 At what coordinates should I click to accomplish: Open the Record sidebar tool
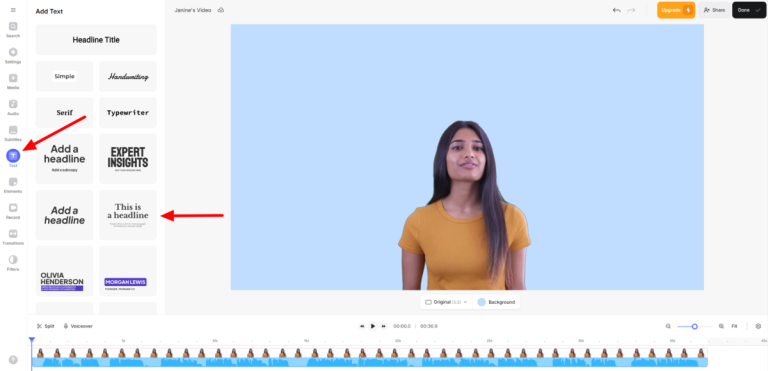coord(13,211)
